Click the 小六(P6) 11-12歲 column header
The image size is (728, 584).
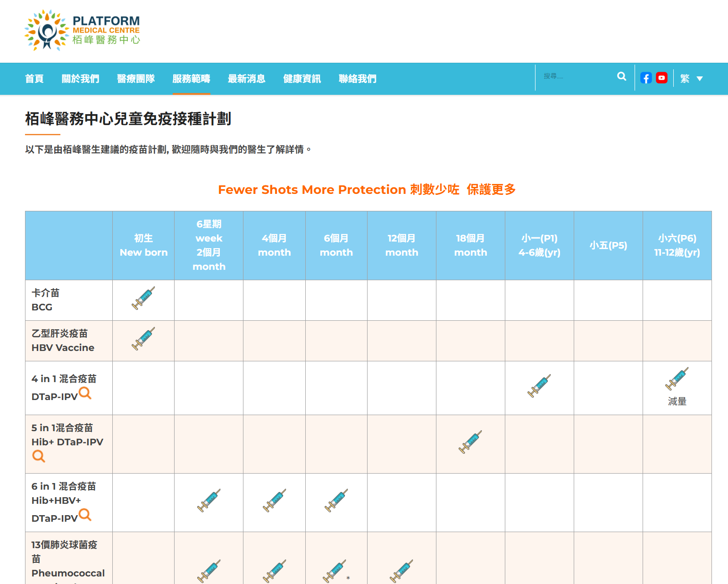click(x=677, y=245)
